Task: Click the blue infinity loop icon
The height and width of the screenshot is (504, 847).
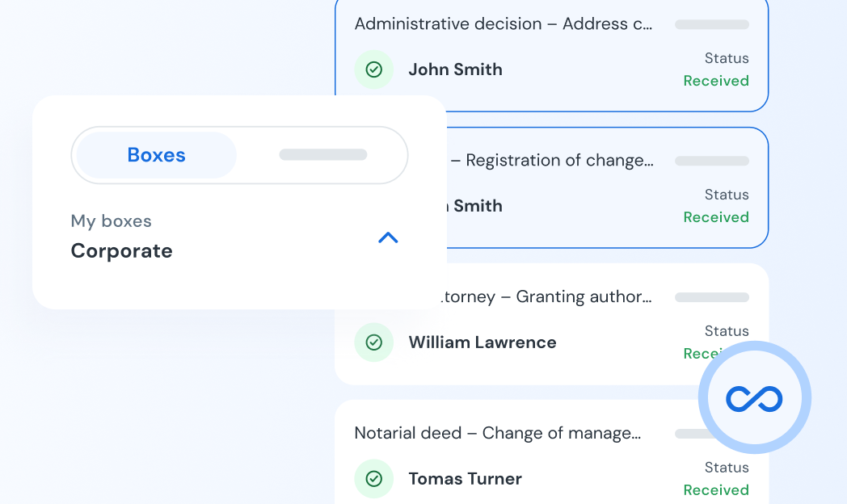Action: [754, 398]
